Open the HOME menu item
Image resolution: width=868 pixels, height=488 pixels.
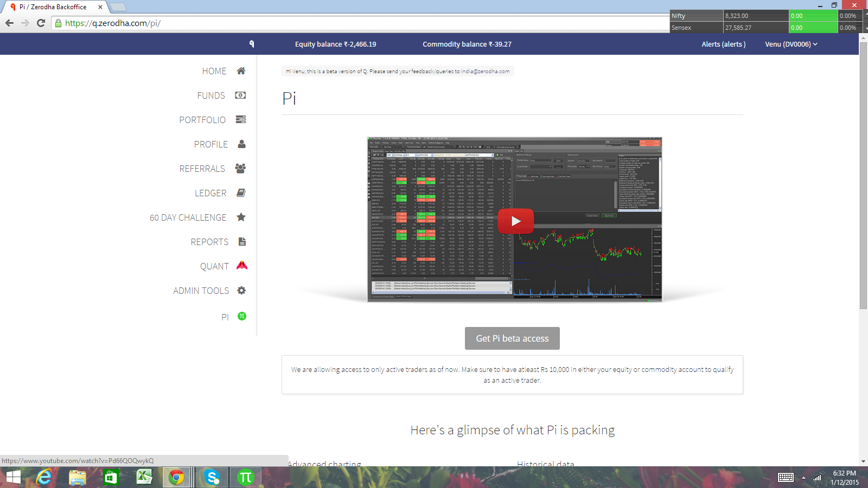[x=214, y=71]
